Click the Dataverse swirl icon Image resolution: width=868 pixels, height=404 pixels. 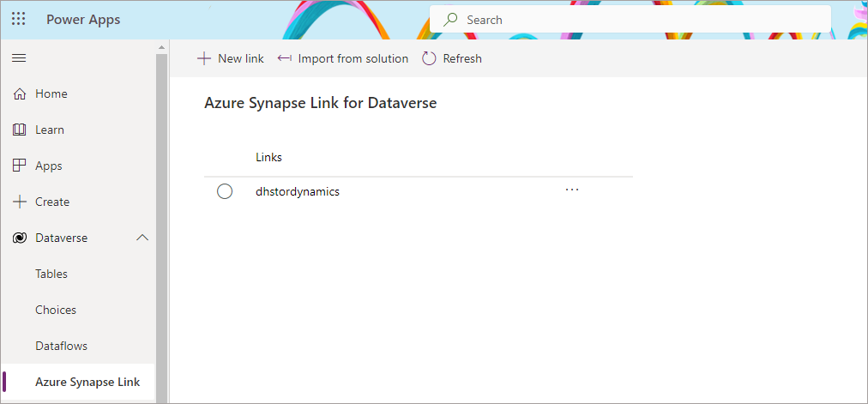tap(20, 238)
